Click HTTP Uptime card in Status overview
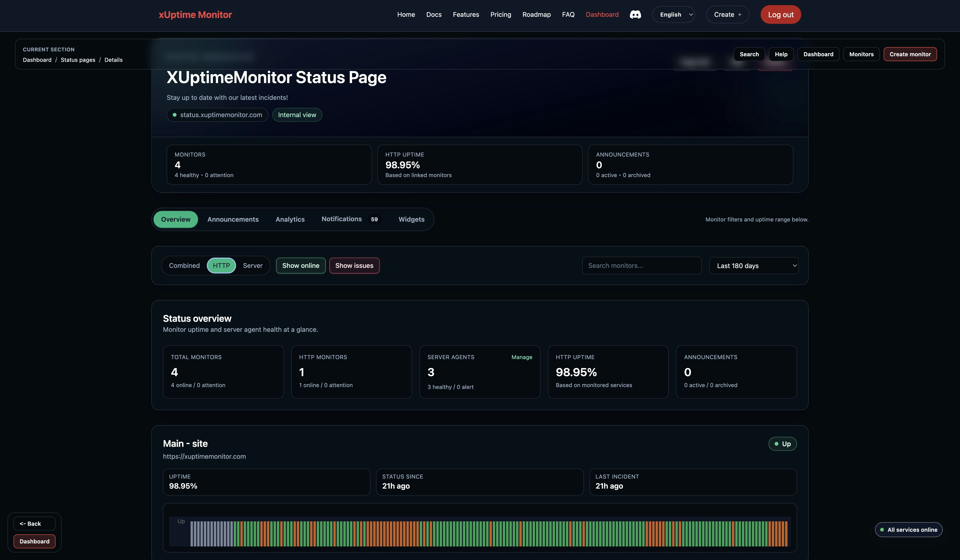The image size is (960, 560). [608, 372]
